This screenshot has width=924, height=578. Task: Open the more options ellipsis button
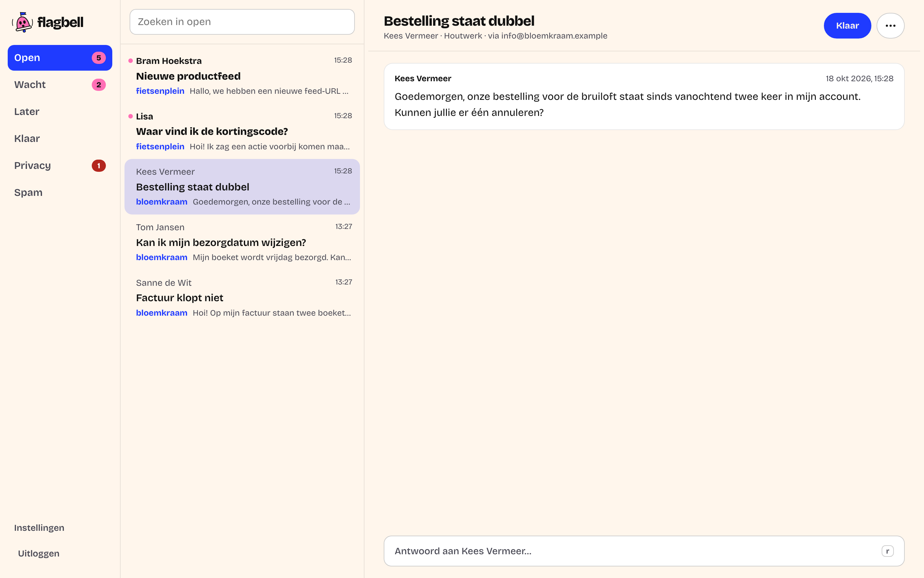coord(890,26)
